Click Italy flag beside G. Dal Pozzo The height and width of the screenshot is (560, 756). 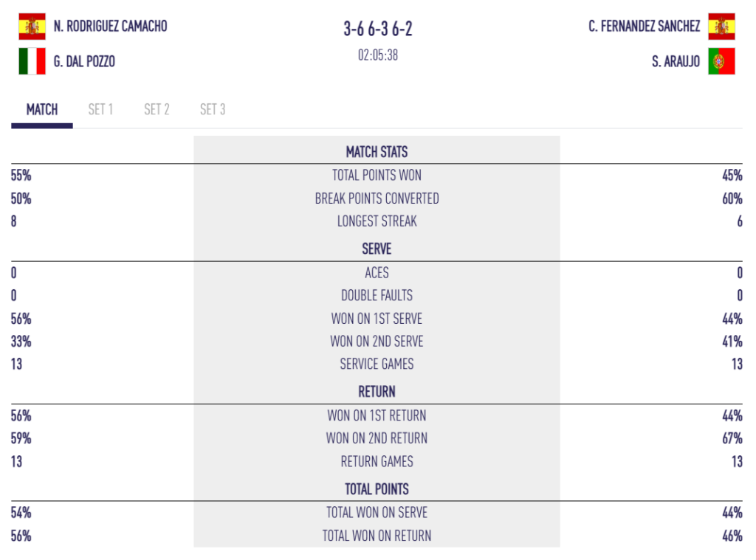(32, 61)
